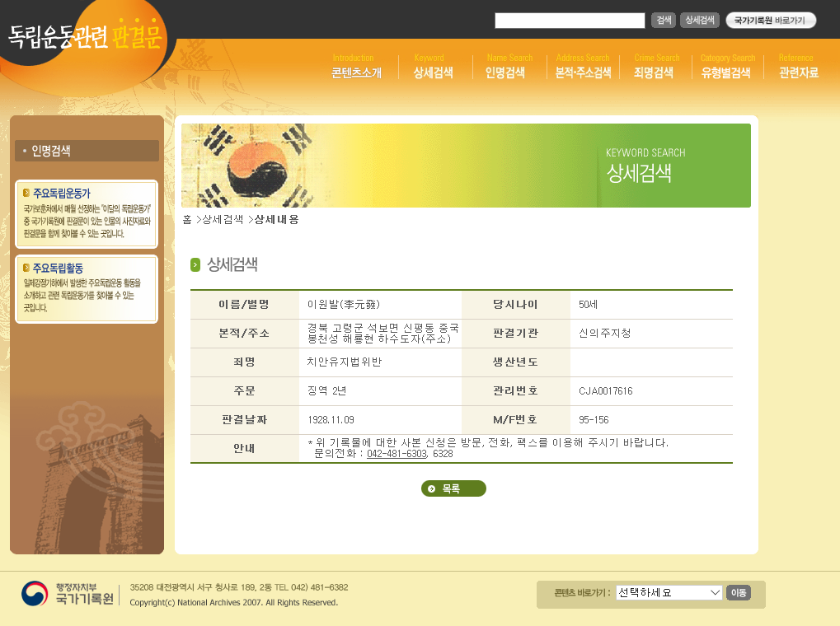Click the green arrow icon beside 상세검색 heading

click(x=195, y=264)
